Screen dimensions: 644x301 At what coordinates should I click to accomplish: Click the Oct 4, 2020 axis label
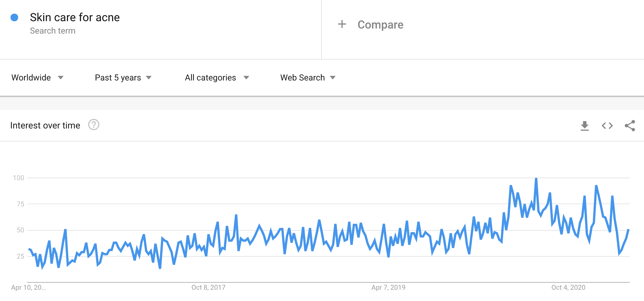568,287
